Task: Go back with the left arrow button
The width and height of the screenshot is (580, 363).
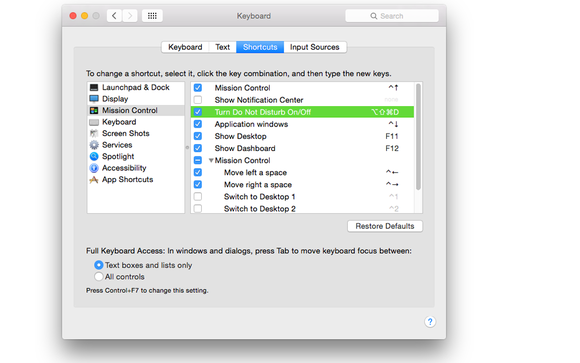Action: [x=114, y=16]
